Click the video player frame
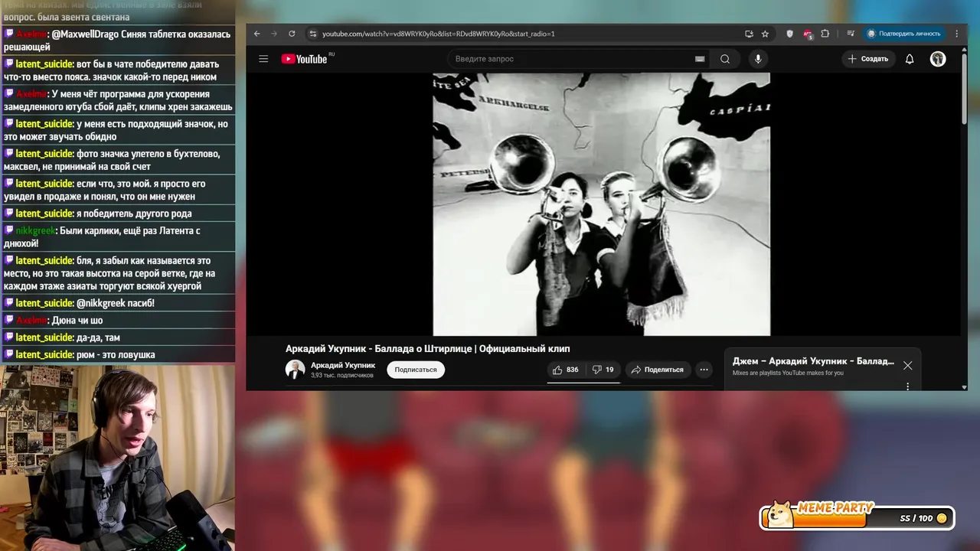980x551 pixels. 602,204
